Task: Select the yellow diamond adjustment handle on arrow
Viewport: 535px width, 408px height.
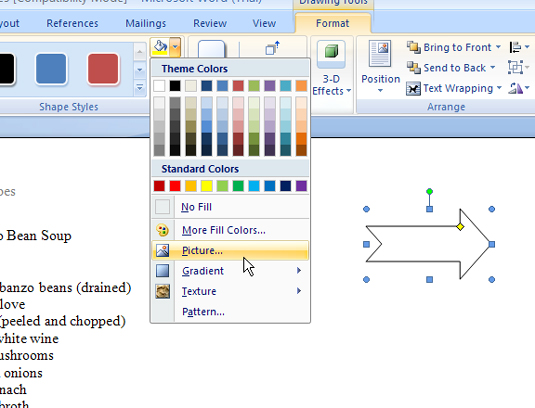Action: coord(460,227)
